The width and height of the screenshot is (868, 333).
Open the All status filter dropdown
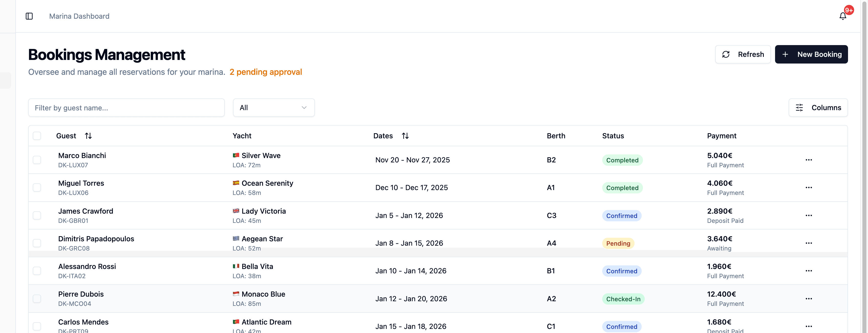click(x=274, y=108)
